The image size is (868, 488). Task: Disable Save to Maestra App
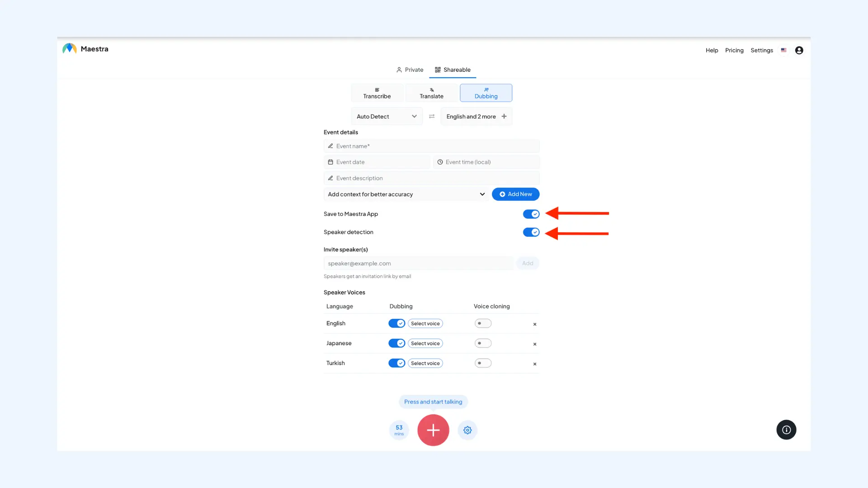(x=531, y=214)
